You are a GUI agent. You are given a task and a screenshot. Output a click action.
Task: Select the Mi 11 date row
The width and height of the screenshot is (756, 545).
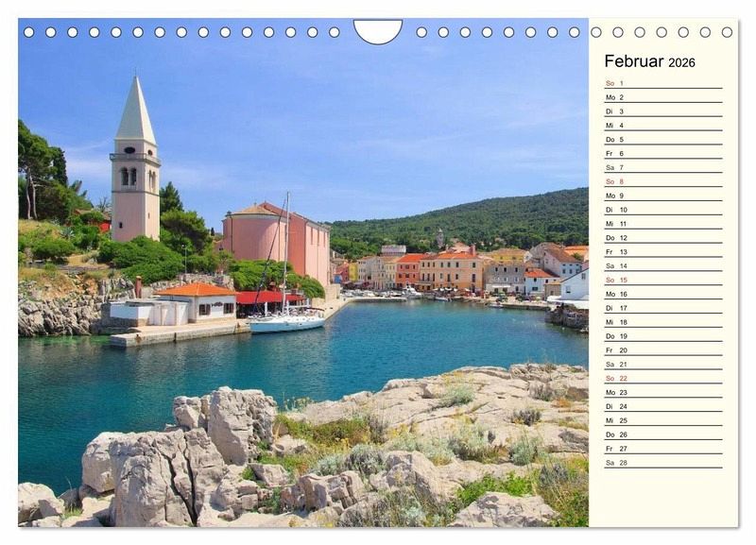click(x=663, y=224)
